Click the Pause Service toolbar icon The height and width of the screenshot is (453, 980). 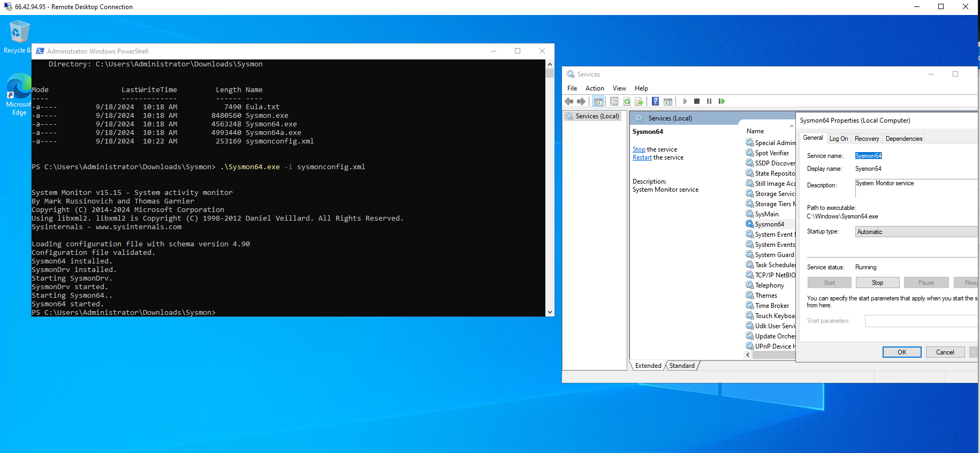tap(709, 101)
